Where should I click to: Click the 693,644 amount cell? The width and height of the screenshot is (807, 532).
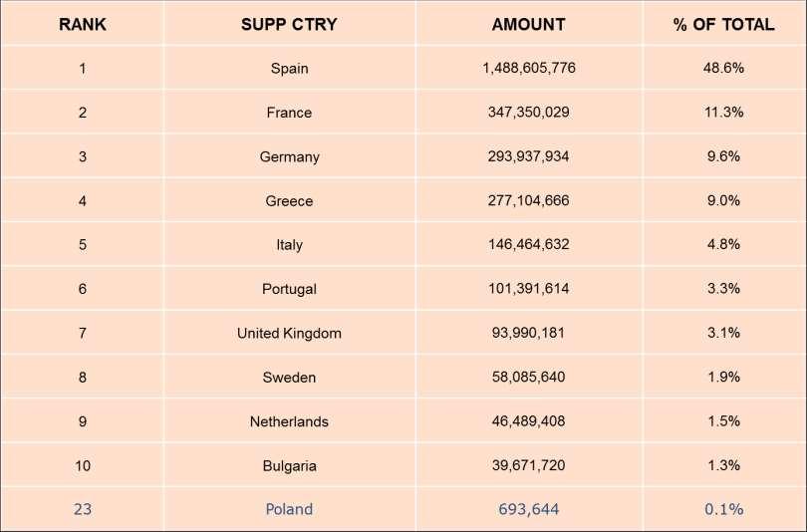(x=529, y=509)
